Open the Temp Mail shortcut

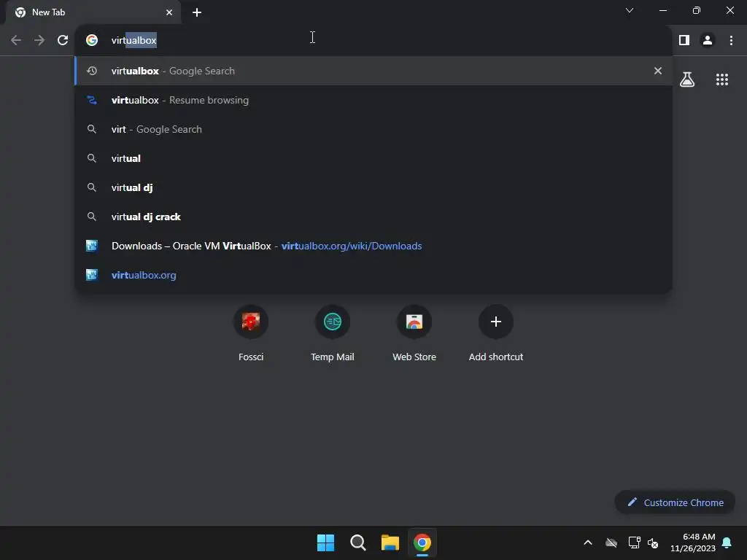click(333, 333)
